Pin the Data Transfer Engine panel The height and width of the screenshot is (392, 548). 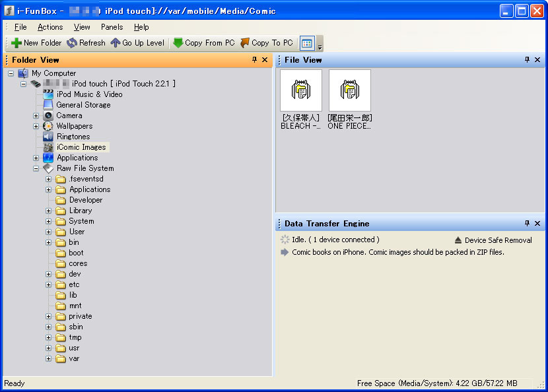point(527,223)
